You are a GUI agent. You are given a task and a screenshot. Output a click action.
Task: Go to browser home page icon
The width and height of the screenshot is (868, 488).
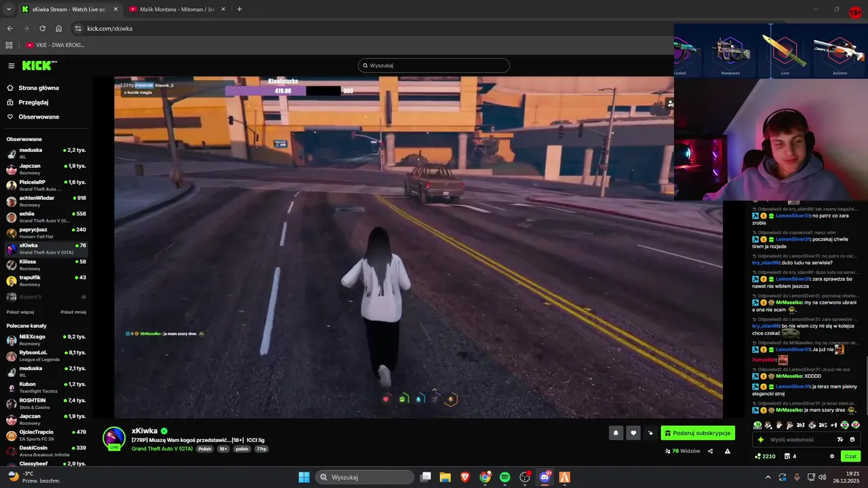point(59,28)
